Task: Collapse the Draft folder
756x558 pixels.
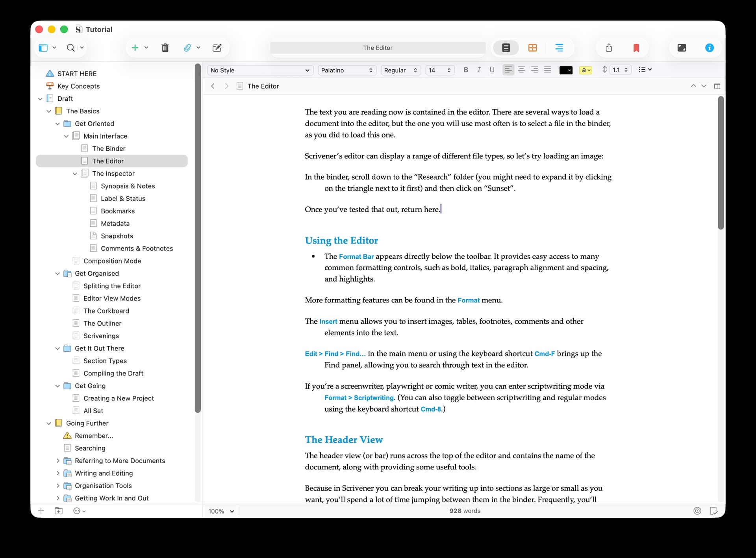Action: click(40, 99)
